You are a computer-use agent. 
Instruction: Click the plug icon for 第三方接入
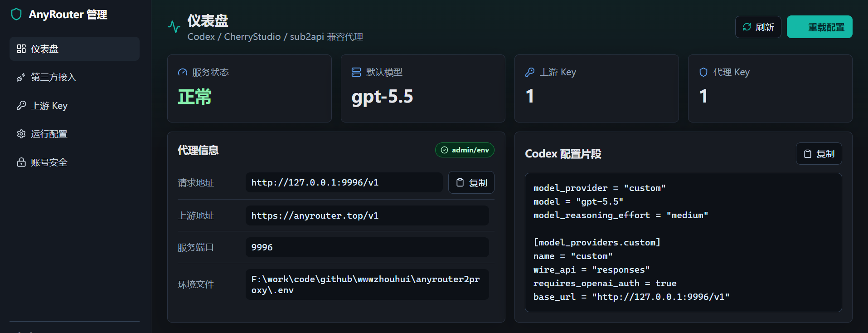pos(21,77)
